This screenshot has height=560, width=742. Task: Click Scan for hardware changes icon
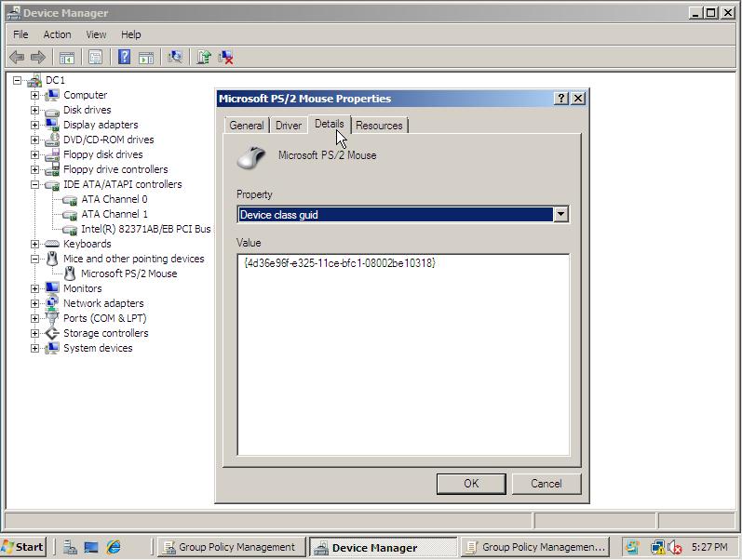175,58
